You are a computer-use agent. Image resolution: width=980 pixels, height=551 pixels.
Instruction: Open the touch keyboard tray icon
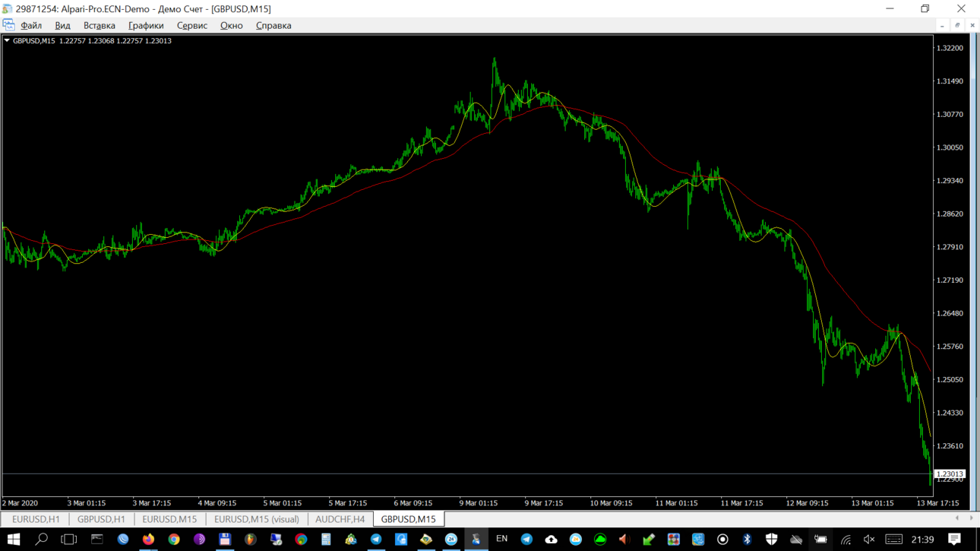pyautogui.click(x=894, y=540)
